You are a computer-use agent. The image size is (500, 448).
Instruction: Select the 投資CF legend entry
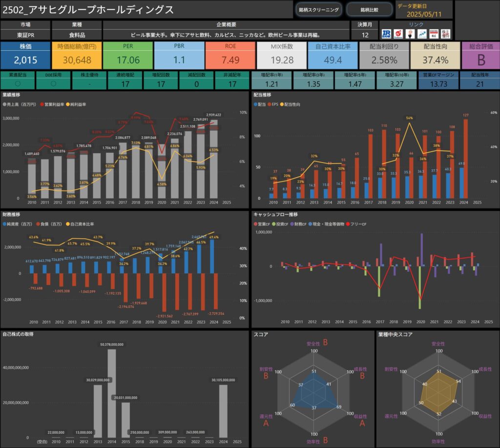280,224
